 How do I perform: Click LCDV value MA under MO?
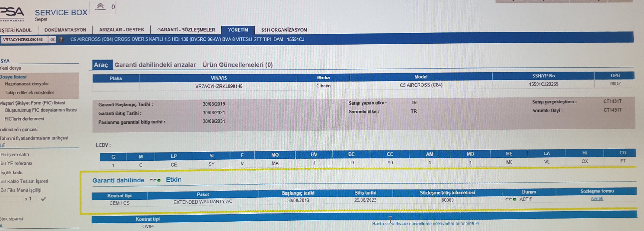coord(275,163)
